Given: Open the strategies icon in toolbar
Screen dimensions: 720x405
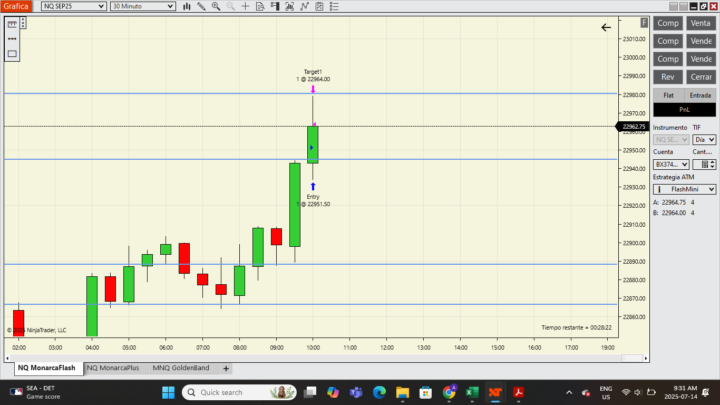Looking at the screenshot, I should [x=319, y=6].
